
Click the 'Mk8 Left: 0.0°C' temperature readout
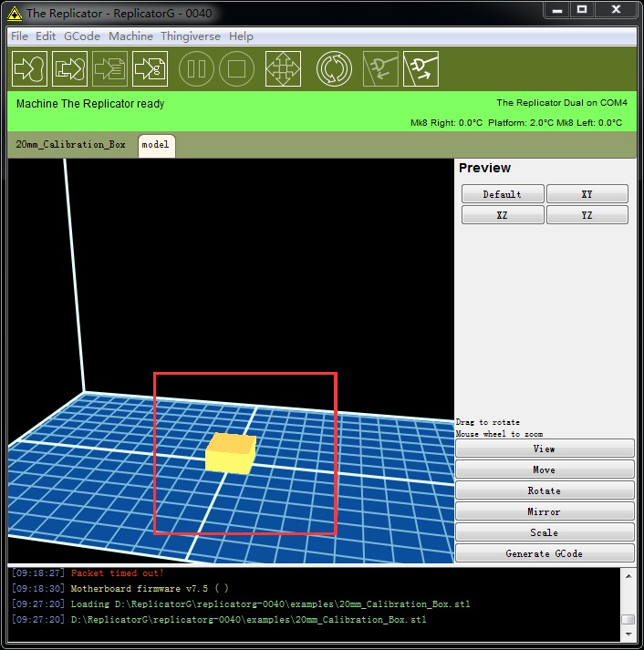(589, 123)
